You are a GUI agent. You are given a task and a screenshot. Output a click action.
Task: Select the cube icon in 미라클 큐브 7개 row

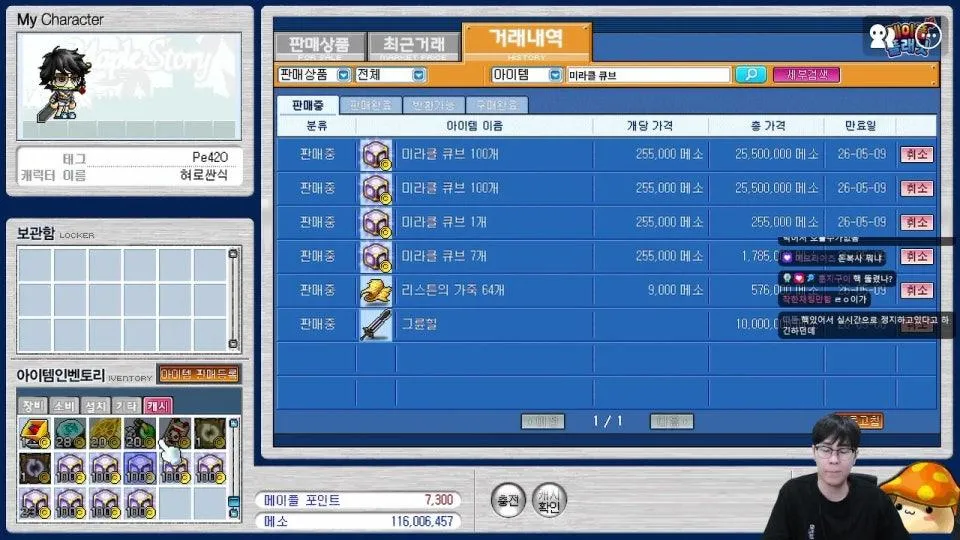[x=376, y=257]
